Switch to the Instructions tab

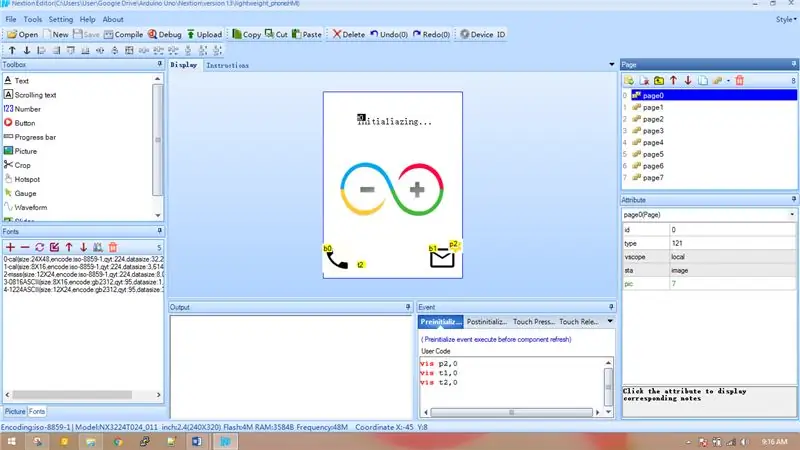228,65
